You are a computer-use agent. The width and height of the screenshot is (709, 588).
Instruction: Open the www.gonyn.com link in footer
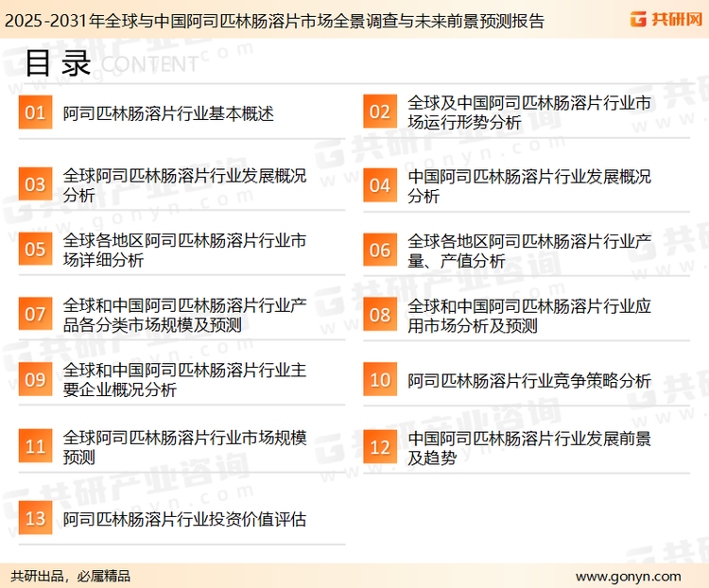(x=628, y=577)
